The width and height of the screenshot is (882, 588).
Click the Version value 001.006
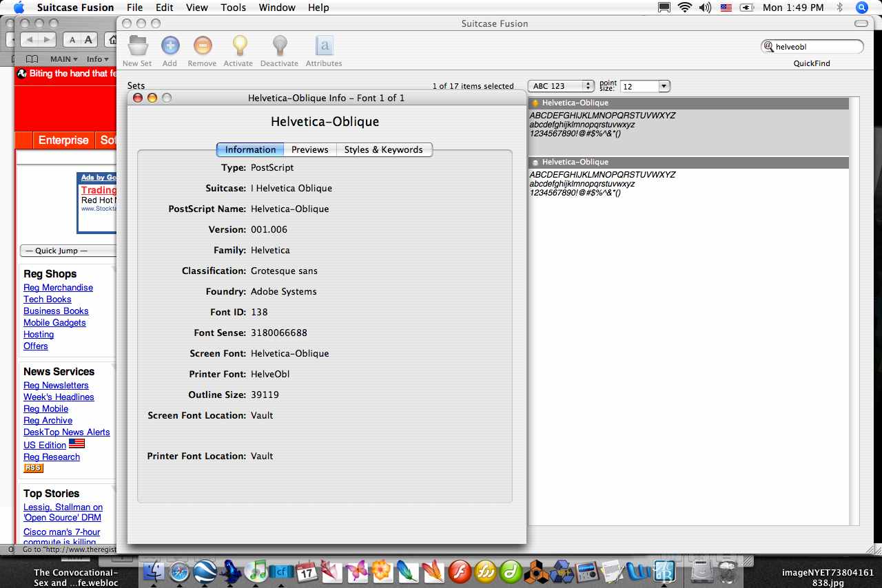point(269,229)
